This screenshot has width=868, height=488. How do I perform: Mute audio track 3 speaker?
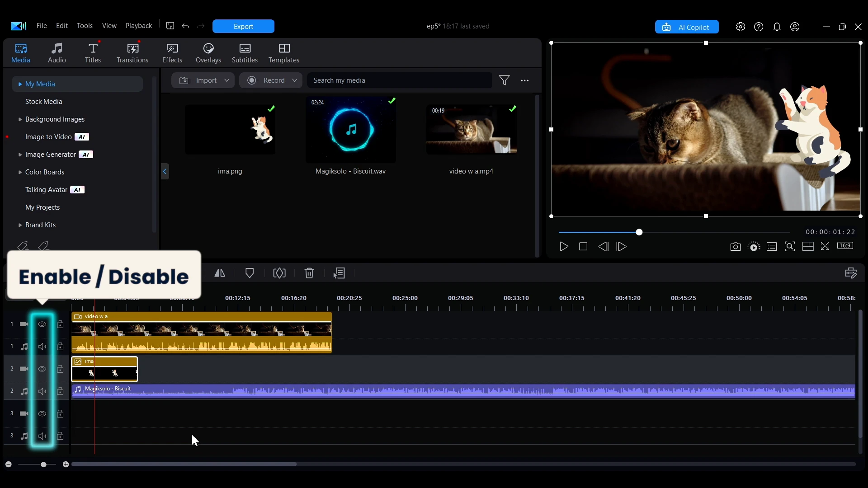42,436
